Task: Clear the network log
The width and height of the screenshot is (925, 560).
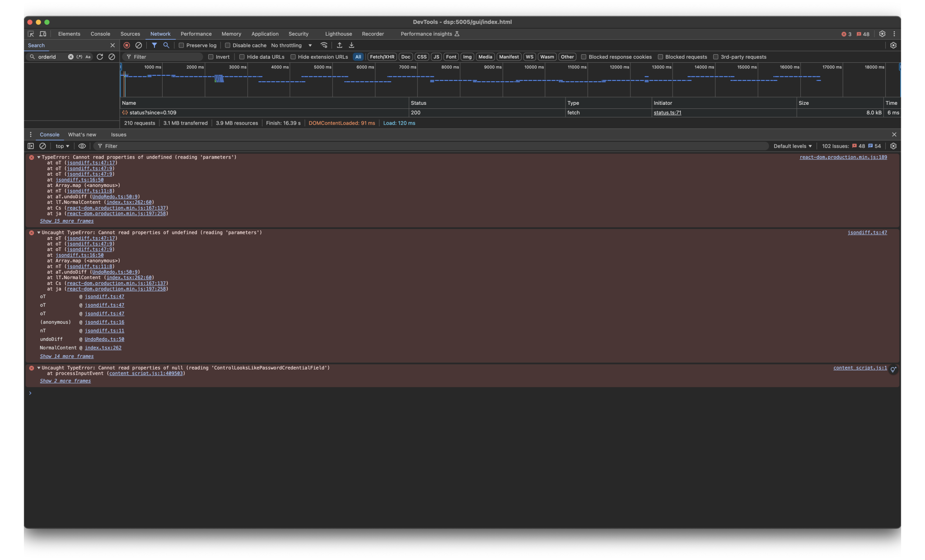Action: [x=139, y=45]
